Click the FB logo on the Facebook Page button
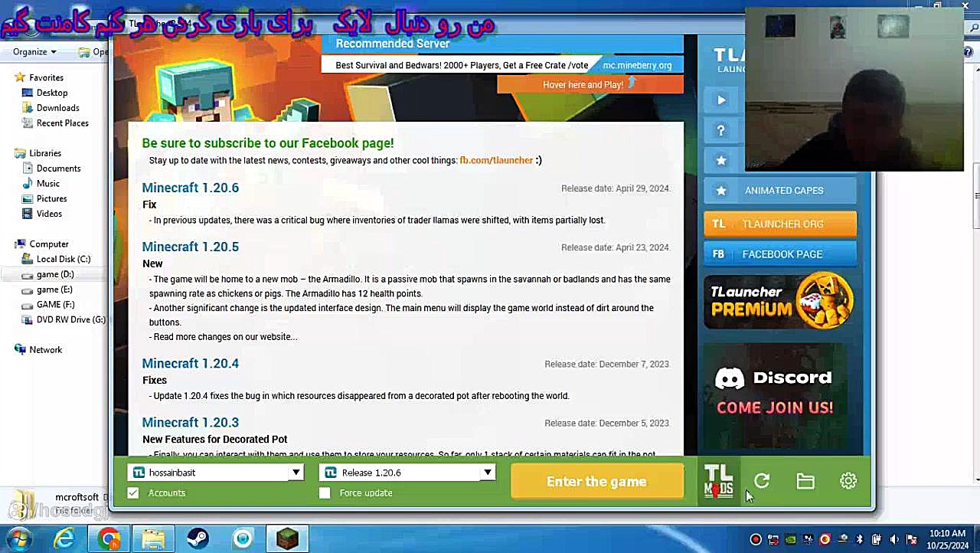This screenshot has height=553, width=980. pos(719,254)
